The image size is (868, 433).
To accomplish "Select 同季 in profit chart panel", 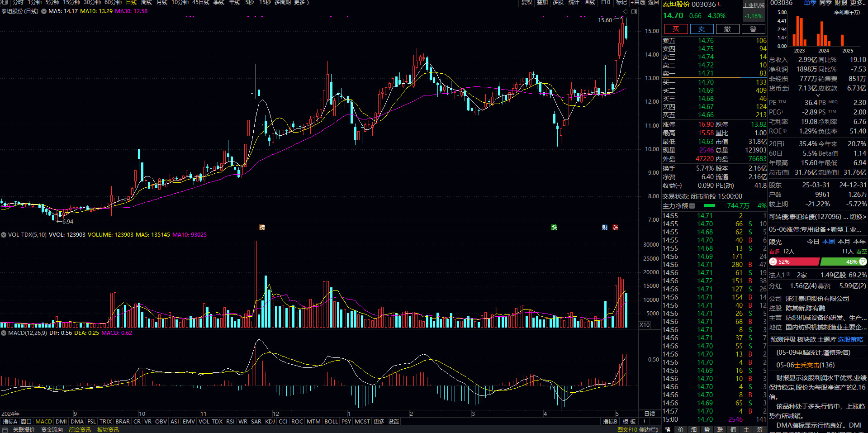I will point(825,3).
